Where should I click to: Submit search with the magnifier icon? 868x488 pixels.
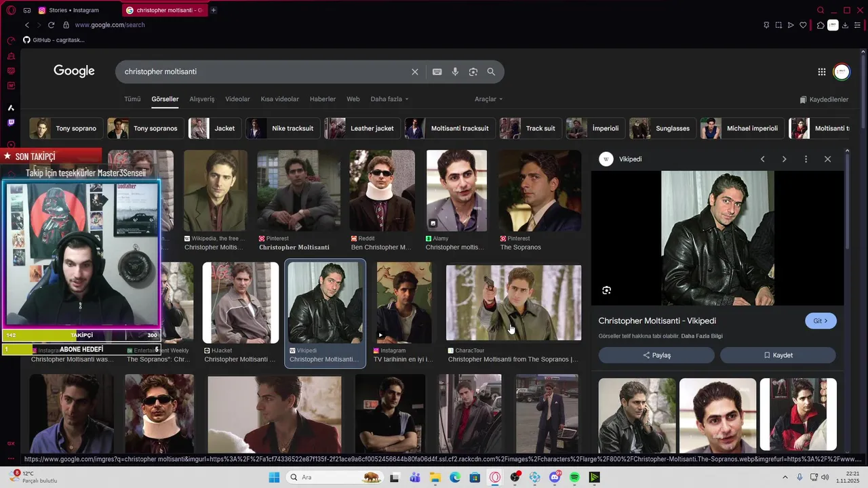(491, 72)
